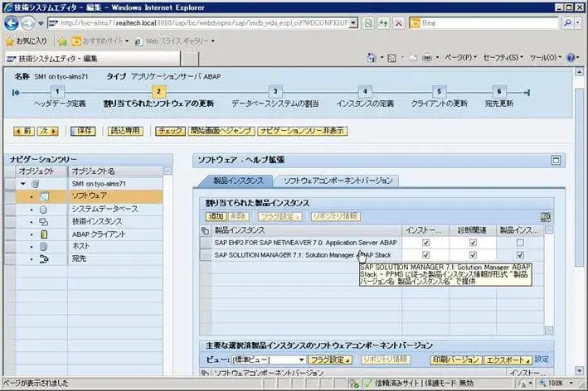This screenshot has width=588, height=391.
Task: Click the 追加 add button
Action: point(216,216)
